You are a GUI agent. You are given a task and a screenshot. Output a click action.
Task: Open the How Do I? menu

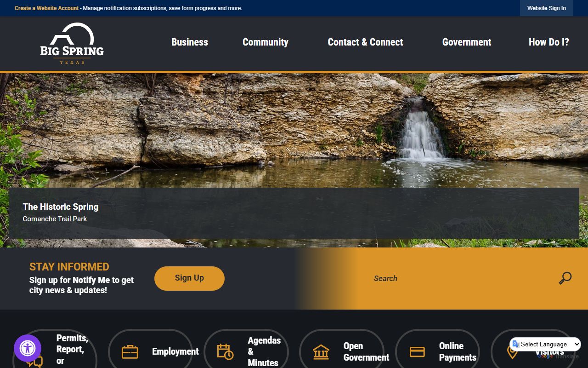[x=549, y=42]
